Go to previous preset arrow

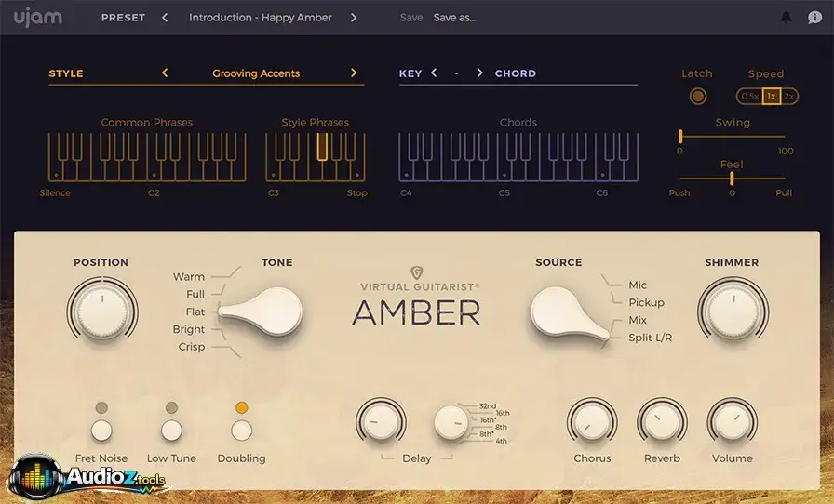pyautogui.click(x=165, y=18)
